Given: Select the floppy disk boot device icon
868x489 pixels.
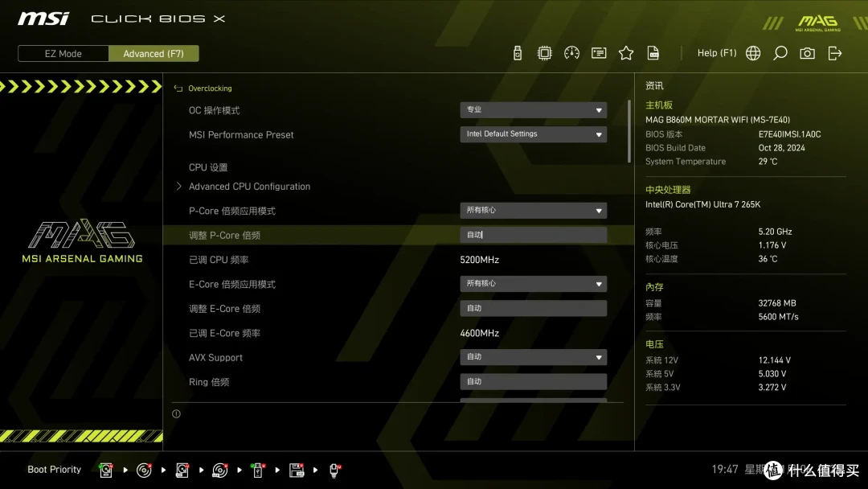Looking at the screenshot, I should point(296,471).
